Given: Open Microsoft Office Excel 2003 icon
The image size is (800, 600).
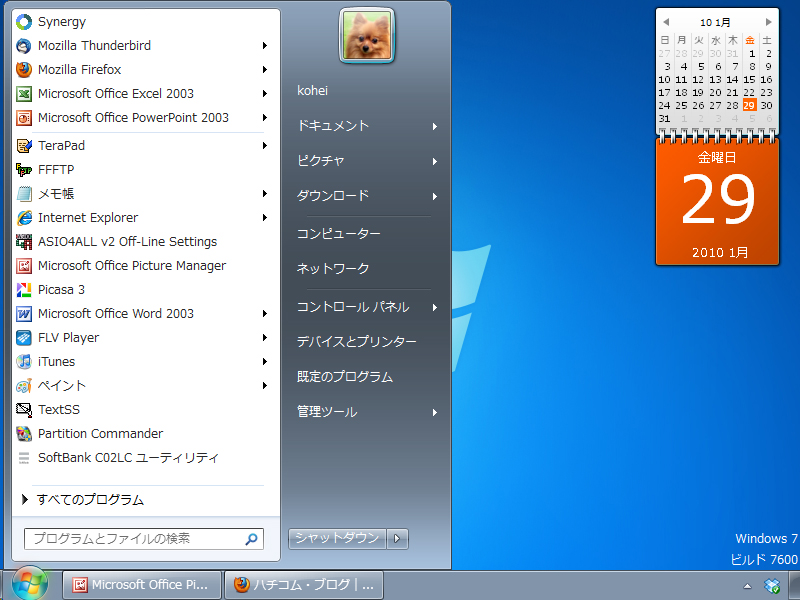Looking at the screenshot, I should pos(24,94).
